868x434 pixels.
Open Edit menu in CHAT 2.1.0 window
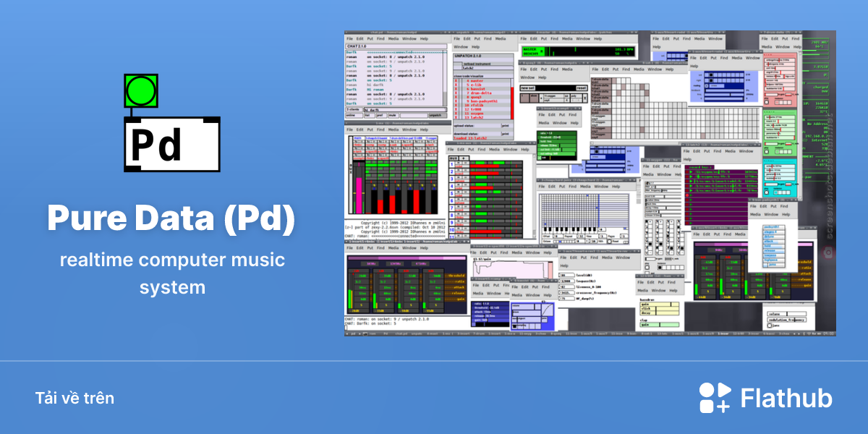tap(360, 38)
